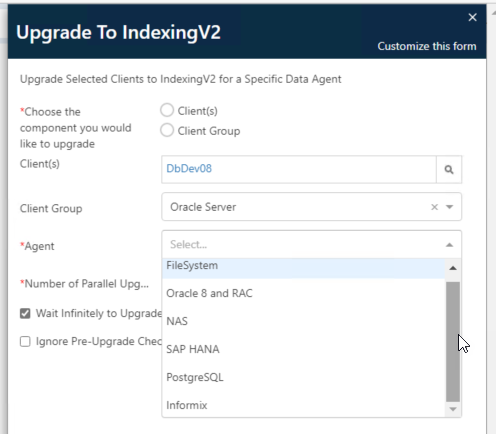Image resolution: width=496 pixels, height=434 pixels.
Task: Click the Agent Select... combo box
Action: click(311, 244)
